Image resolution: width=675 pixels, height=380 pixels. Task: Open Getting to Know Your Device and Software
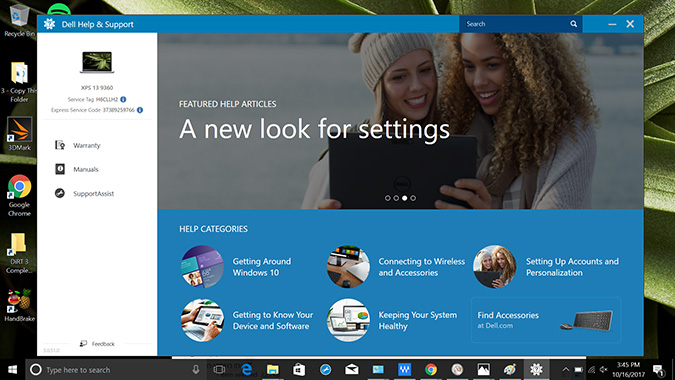272,321
